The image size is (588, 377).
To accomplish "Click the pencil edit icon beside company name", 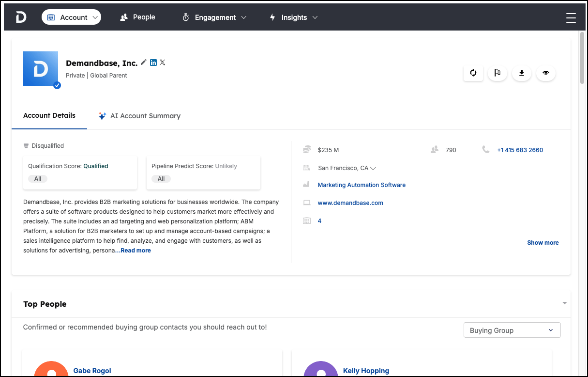I will 144,63.
